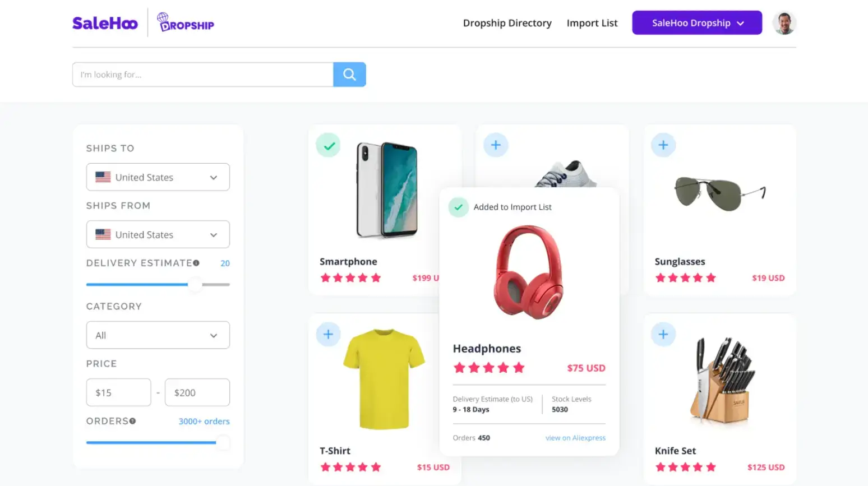Open the Ships From country dropdown
The image size is (868, 486).
158,234
